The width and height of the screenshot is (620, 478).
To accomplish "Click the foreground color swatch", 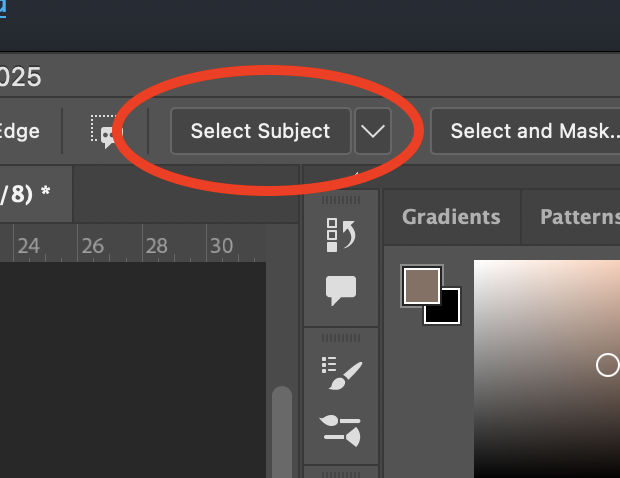I will (421, 285).
